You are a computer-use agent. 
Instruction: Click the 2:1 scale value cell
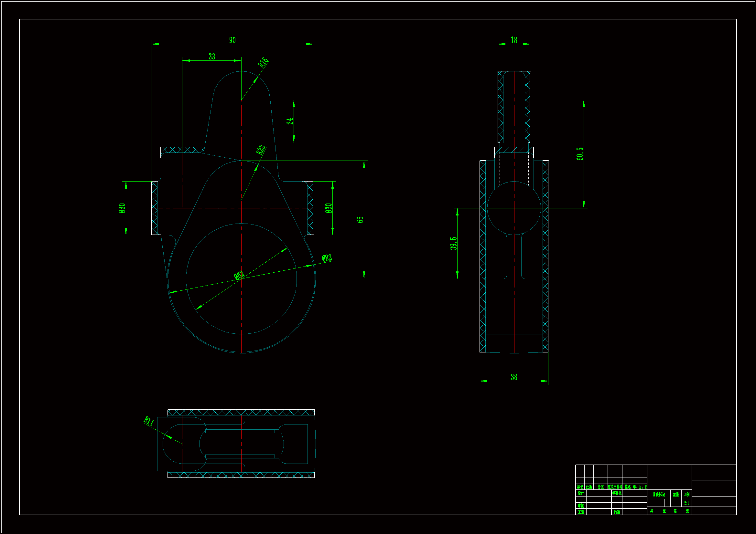(686, 503)
